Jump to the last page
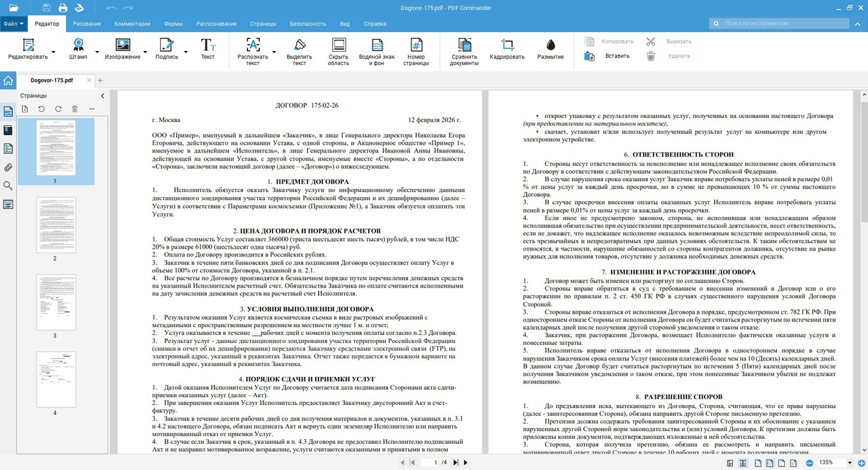This screenshot has height=470, width=868. pos(456,462)
